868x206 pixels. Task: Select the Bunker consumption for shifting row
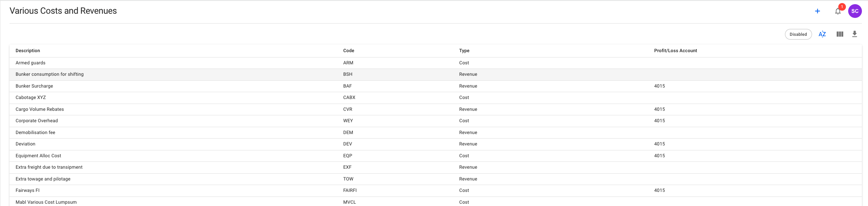pos(50,74)
